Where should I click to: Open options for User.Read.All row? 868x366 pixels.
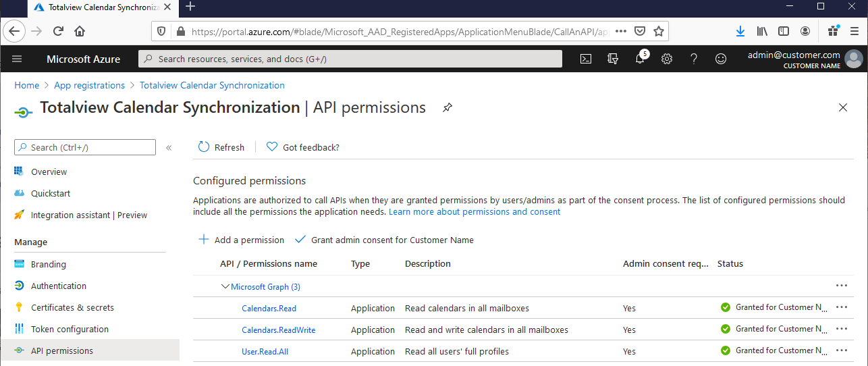(x=841, y=350)
